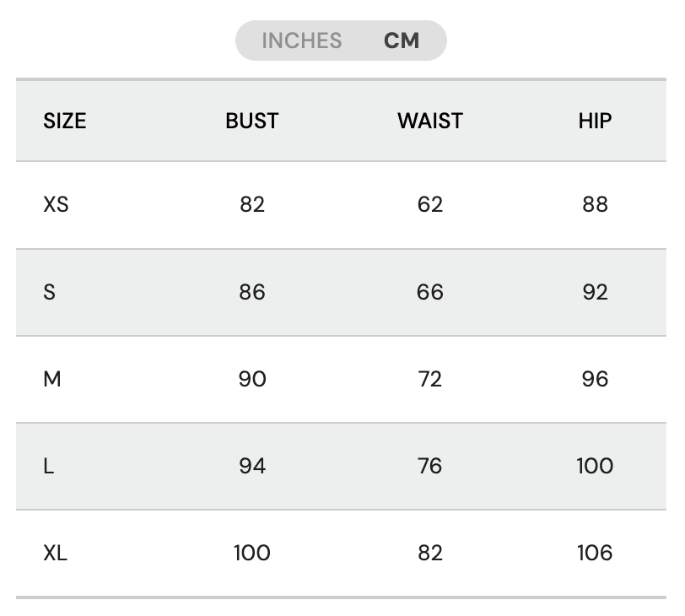Select the S size row label

pos(49,292)
